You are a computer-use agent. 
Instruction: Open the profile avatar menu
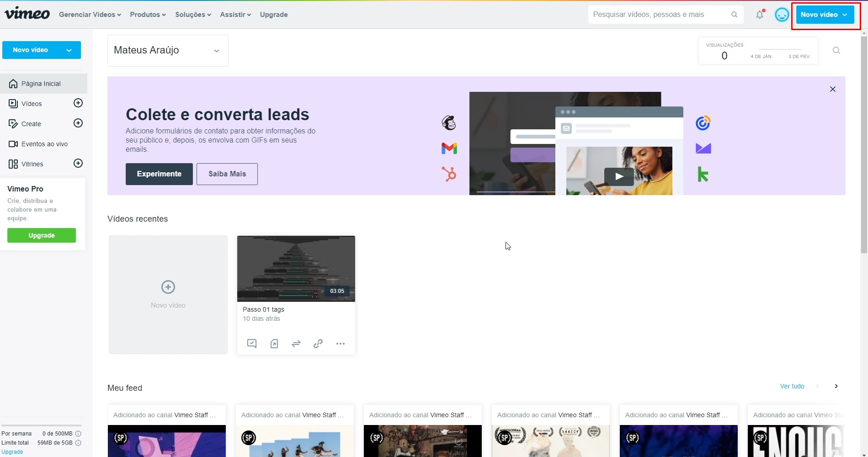(782, 15)
